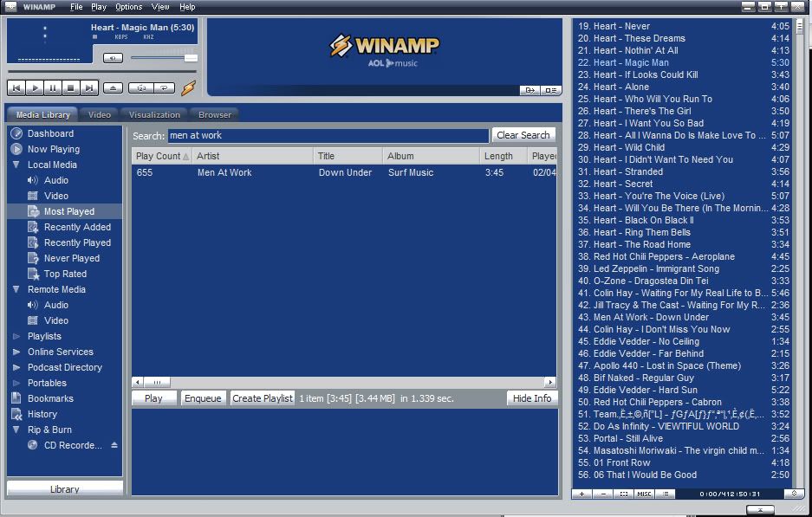Hide the info pane with Hide Info
The image size is (812, 517).
pos(532,398)
